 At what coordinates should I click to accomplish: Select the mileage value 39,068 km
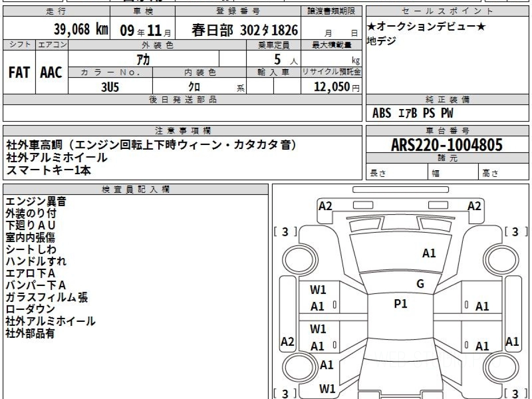[x=81, y=30]
